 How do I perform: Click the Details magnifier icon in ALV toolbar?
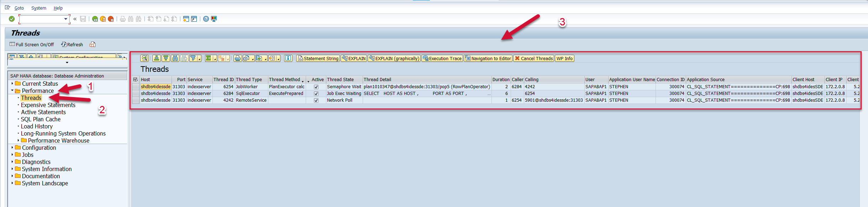pyautogui.click(x=144, y=59)
